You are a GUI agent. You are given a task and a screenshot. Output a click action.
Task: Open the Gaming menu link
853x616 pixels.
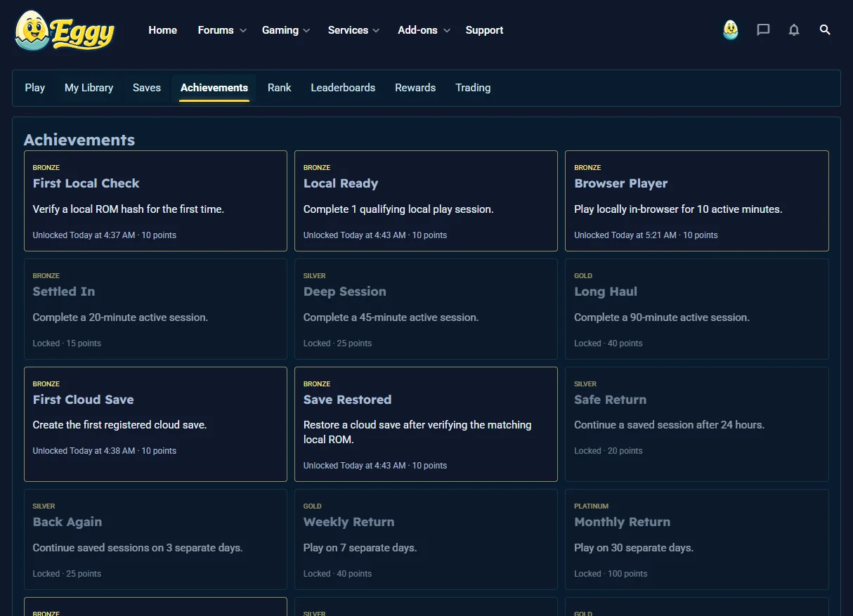(280, 30)
